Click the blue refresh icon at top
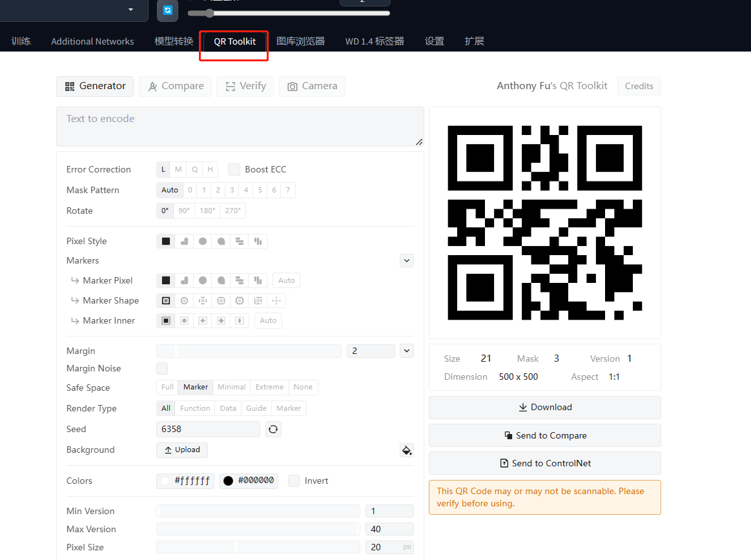 (x=168, y=10)
